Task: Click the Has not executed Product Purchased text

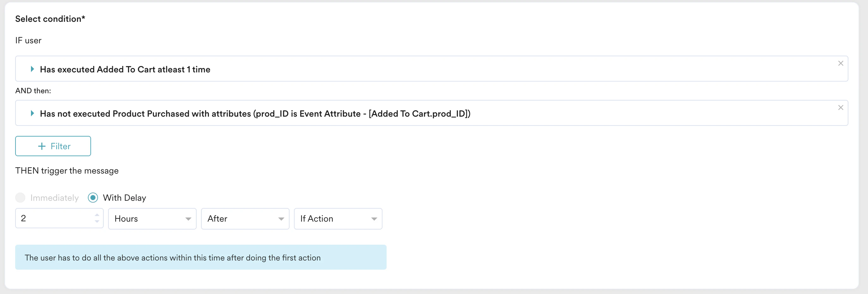Action: (x=255, y=113)
